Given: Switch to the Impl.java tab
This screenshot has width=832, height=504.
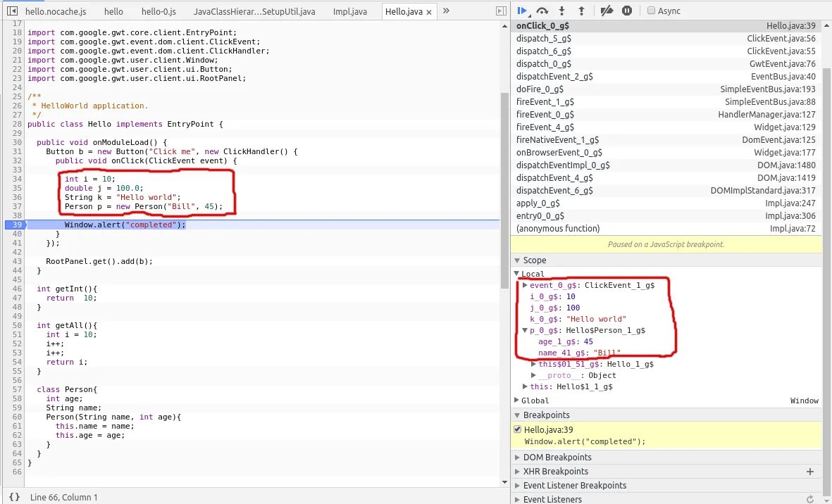Looking at the screenshot, I should 349,11.
